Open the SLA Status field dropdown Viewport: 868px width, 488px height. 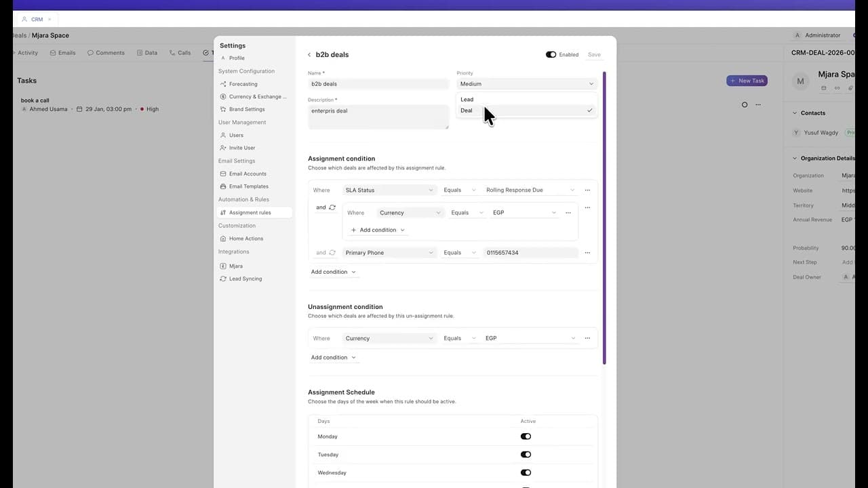pyautogui.click(x=389, y=190)
